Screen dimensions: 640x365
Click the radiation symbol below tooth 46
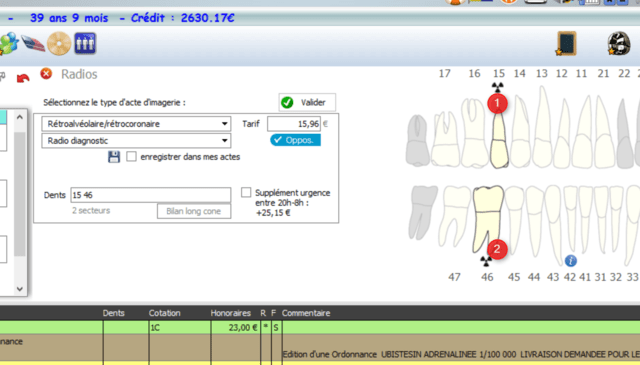click(x=486, y=261)
